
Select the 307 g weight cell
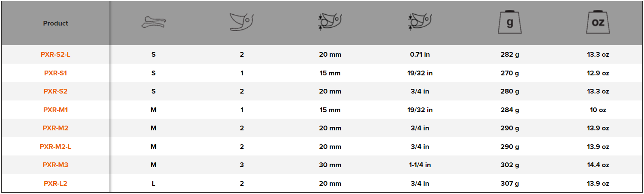[510, 184]
